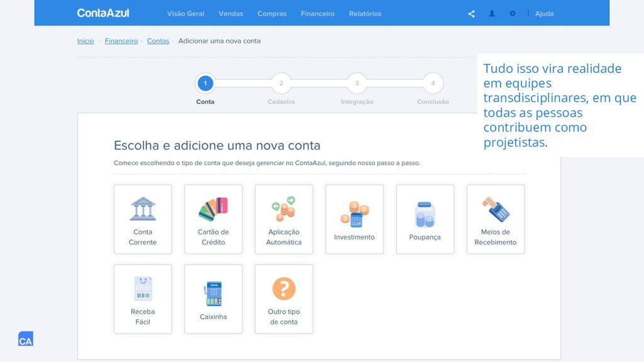Screen dimensions: 644x362
Task: Jump to step 3 Integração
Action: point(357,84)
